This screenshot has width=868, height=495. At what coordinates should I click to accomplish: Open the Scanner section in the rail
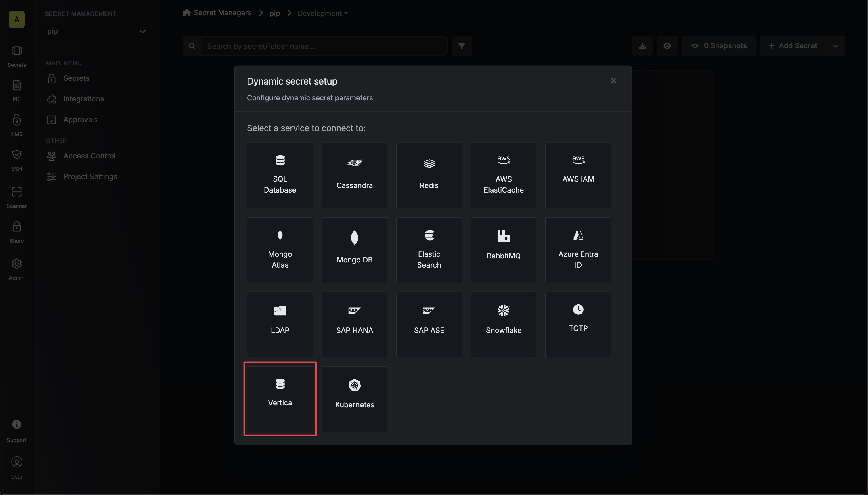(x=17, y=197)
